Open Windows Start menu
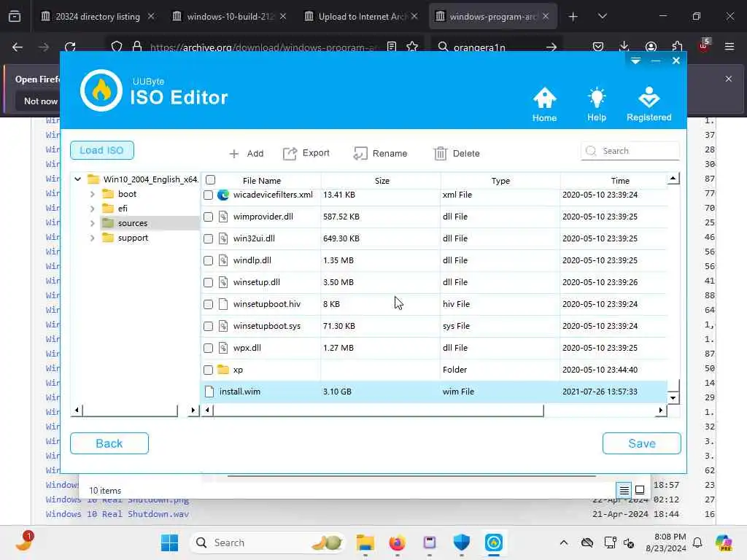 (169, 542)
